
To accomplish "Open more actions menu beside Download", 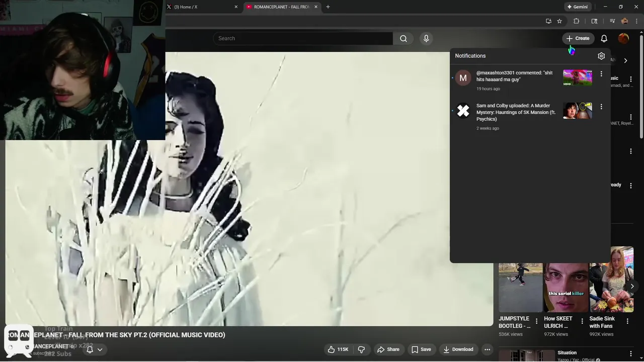I will (x=487, y=349).
